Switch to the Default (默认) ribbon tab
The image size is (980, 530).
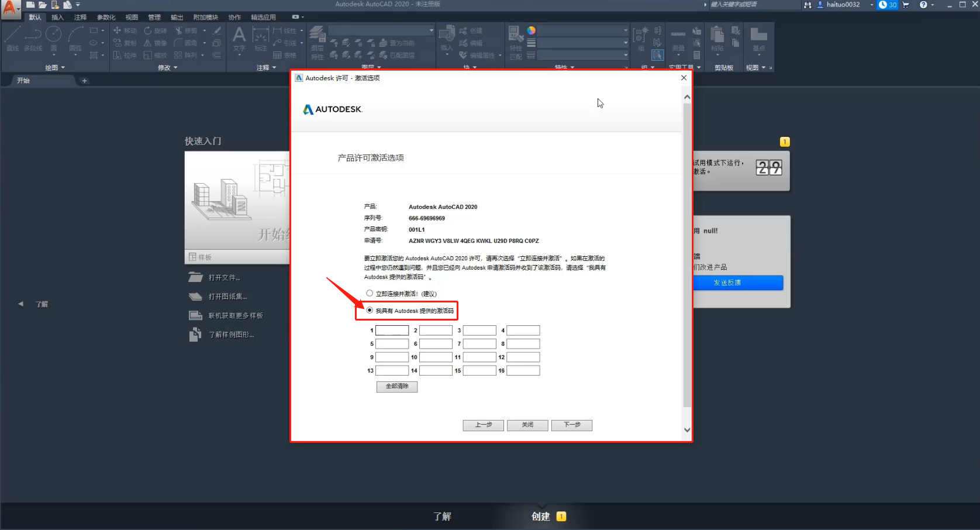pos(35,17)
